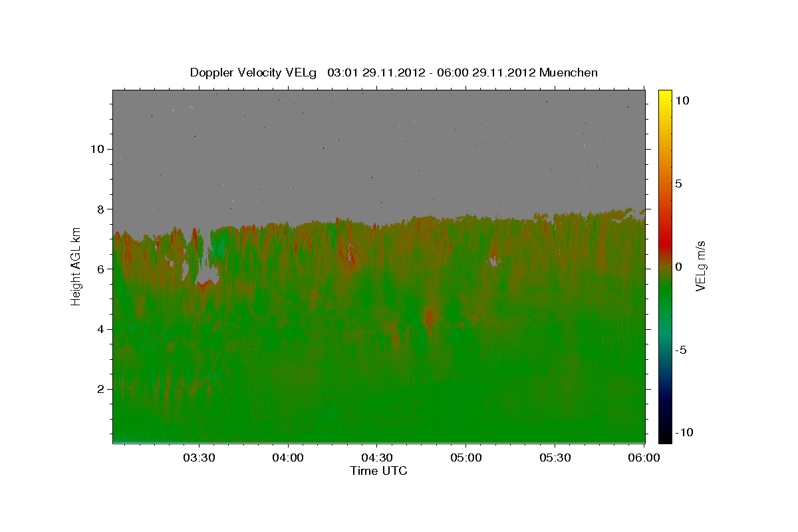
Task: Click the height axis label '10'
Action: 97,149
